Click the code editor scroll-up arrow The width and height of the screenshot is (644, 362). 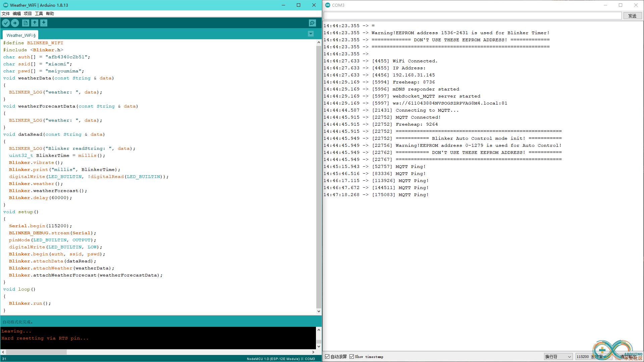[x=319, y=43]
